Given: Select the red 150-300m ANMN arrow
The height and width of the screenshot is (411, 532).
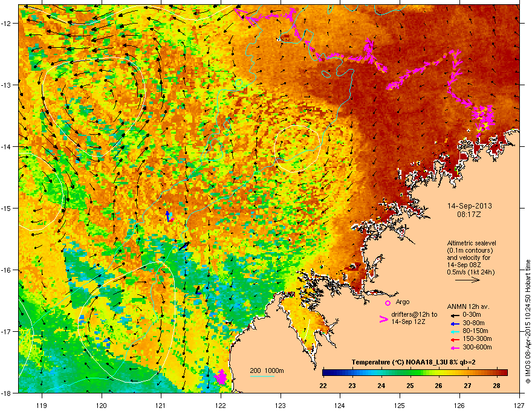Looking at the screenshot, I should click(455, 339).
